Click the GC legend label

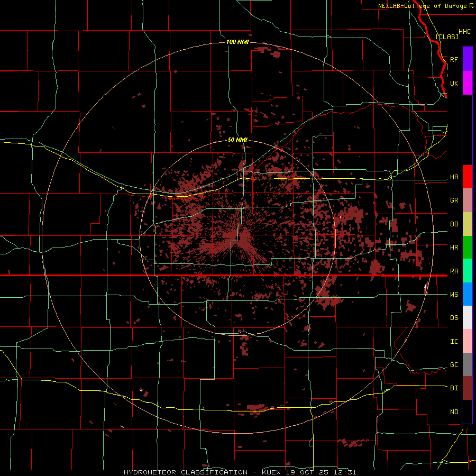point(454,364)
